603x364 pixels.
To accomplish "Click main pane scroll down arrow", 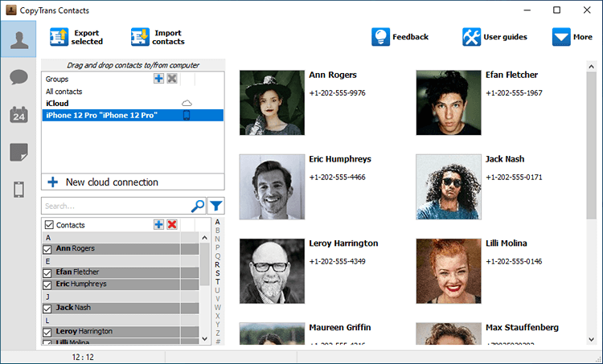I will 592,339.
